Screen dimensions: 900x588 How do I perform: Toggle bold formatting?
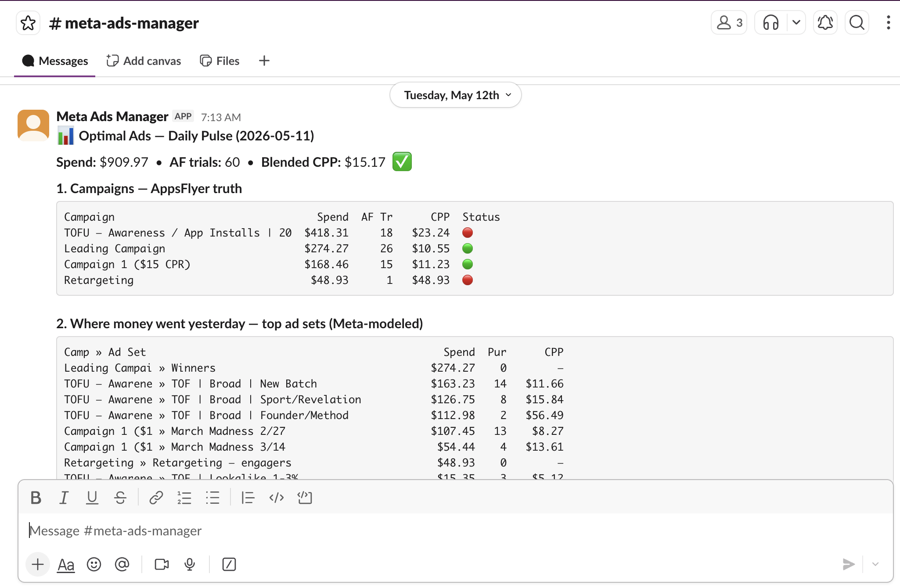36,498
